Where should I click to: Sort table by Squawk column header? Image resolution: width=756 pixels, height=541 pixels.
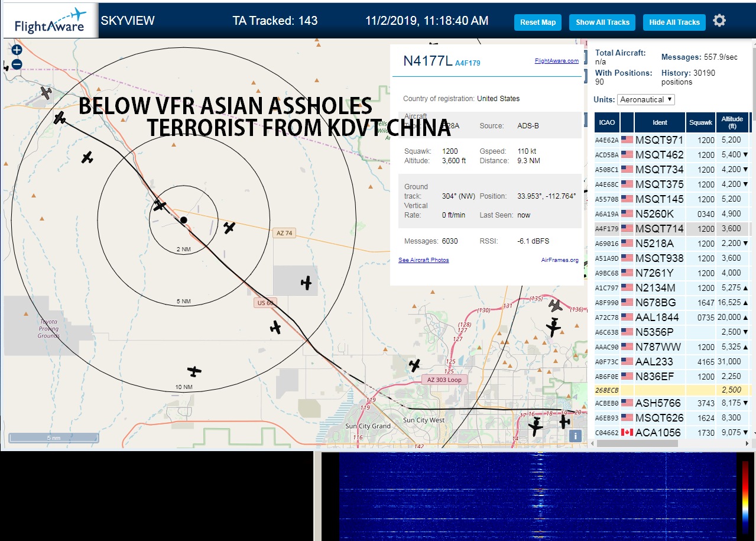tap(701, 122)
